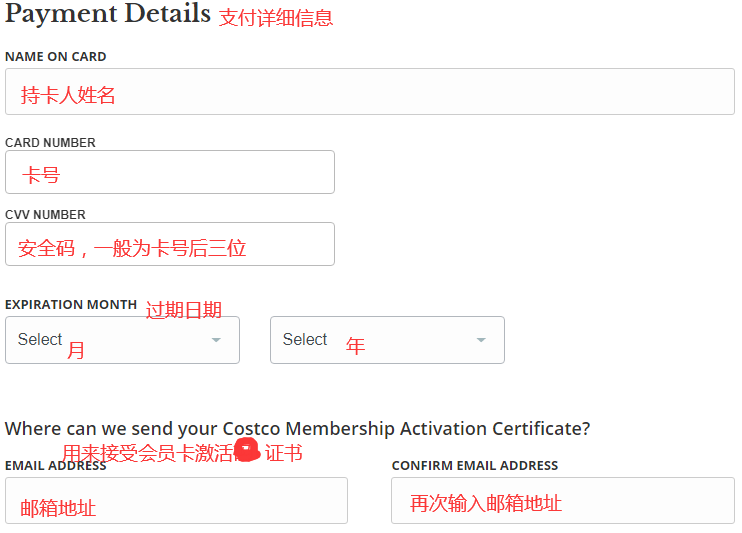Click the month dropdown's arrow icon
The height and width of the screenshot is (533, 742).
click(216, 340)
